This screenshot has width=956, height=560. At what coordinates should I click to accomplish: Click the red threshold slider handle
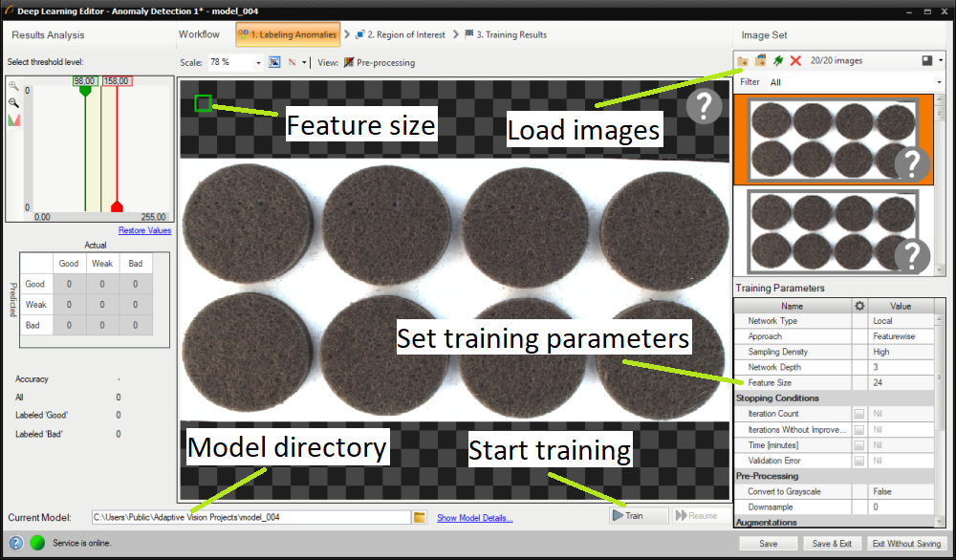click(x=117, y=206)
